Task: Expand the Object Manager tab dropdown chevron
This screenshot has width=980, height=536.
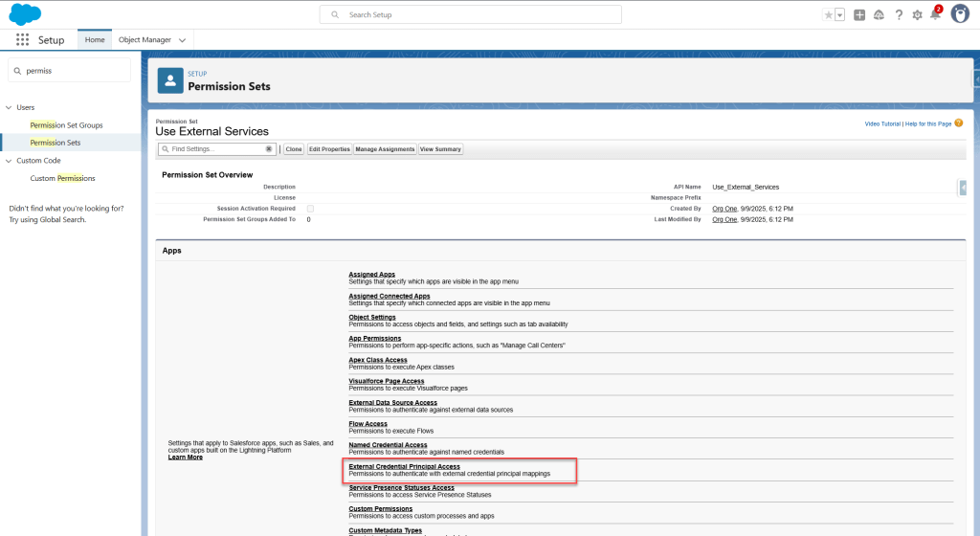Action: pos(182,40)
